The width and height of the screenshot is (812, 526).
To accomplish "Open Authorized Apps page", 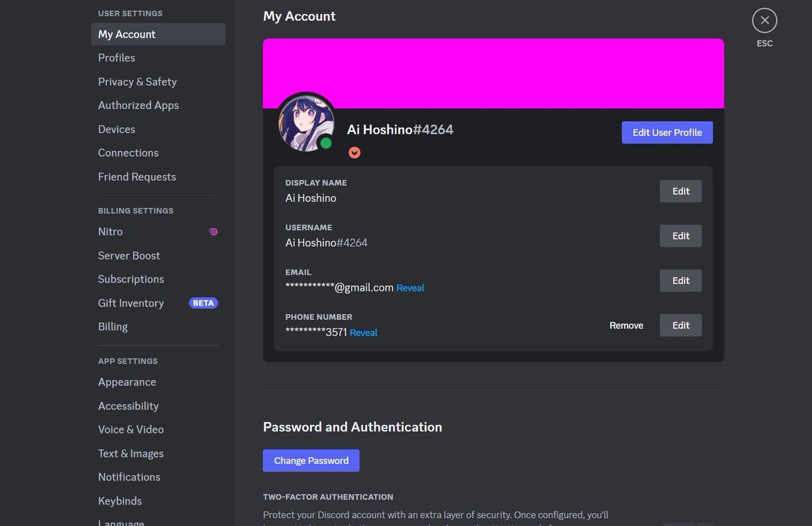I will point(158,105).
